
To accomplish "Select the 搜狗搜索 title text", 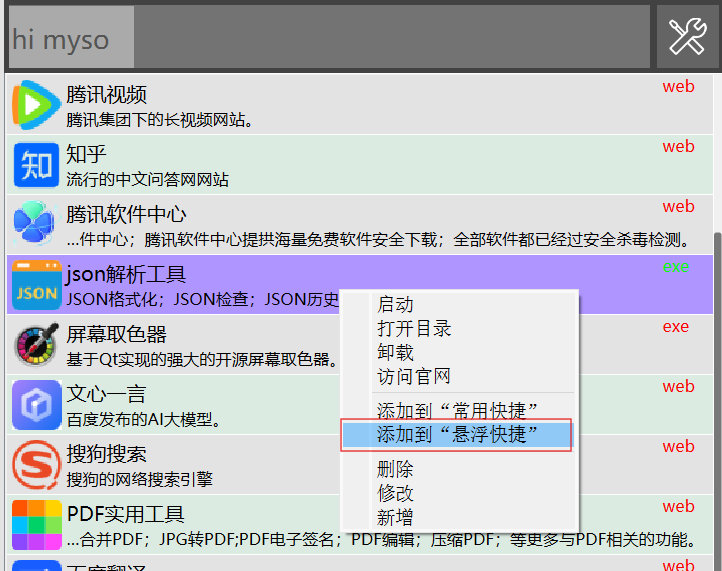I will pos(106,454).
